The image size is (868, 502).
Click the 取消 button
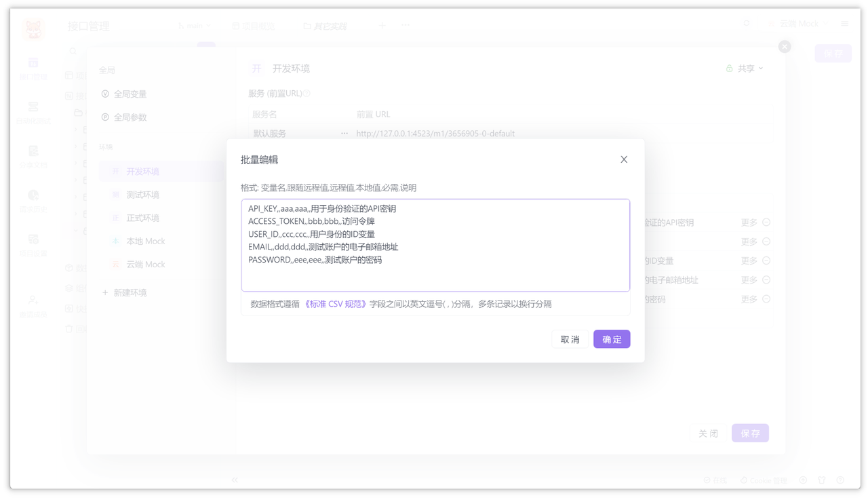[570, 339]
